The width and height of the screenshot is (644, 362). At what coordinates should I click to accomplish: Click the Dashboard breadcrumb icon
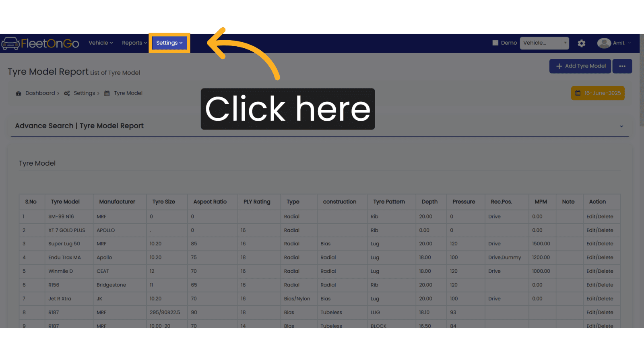[19, 93]
